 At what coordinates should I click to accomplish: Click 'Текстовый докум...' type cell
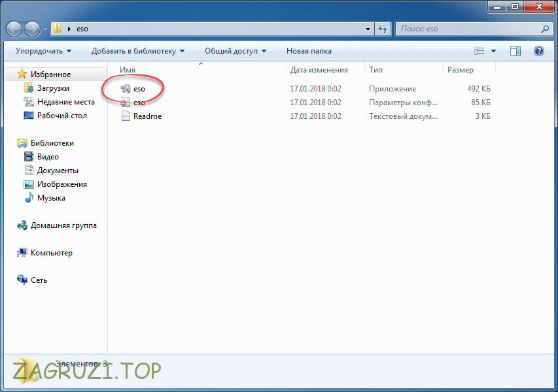coord(403,116)
